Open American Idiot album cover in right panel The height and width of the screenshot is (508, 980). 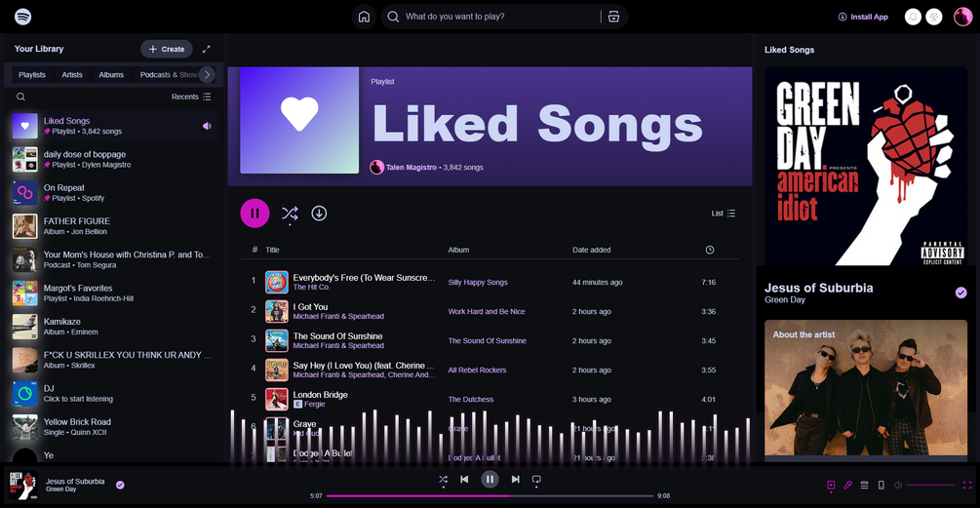click(866, 166)
